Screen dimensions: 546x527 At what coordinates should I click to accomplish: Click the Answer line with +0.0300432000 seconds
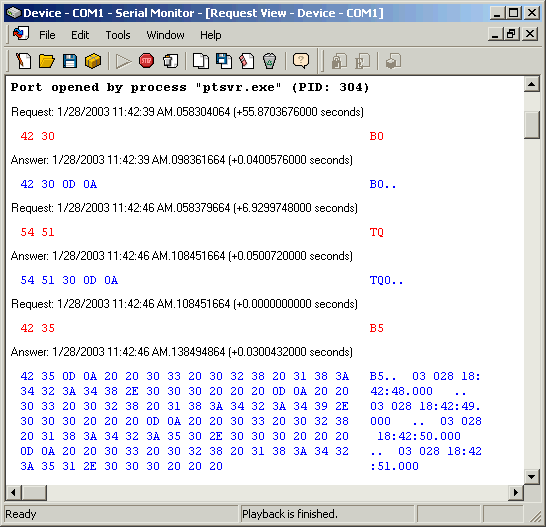click(182, 352)
